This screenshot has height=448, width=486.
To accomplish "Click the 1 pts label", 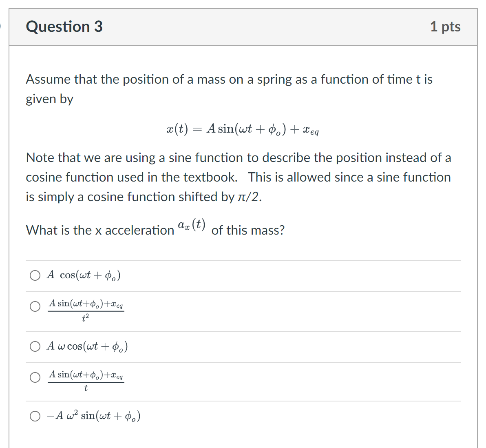I will 446,27.
